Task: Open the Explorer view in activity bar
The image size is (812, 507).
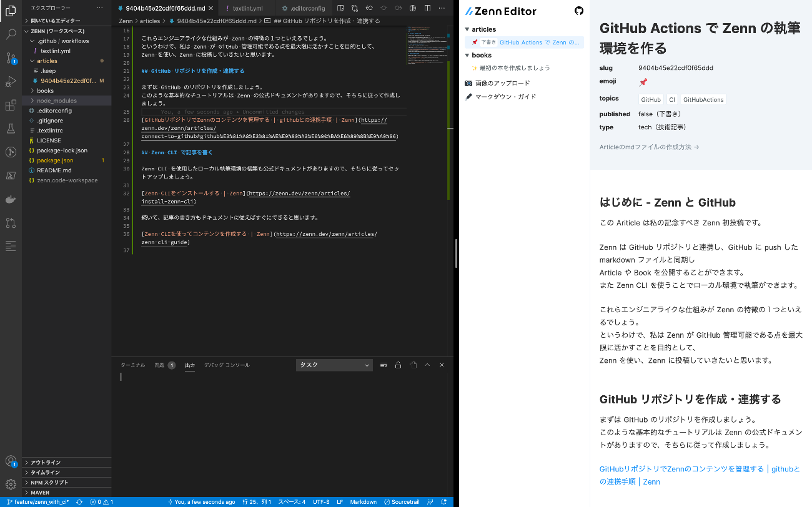Action: [11, 11]
